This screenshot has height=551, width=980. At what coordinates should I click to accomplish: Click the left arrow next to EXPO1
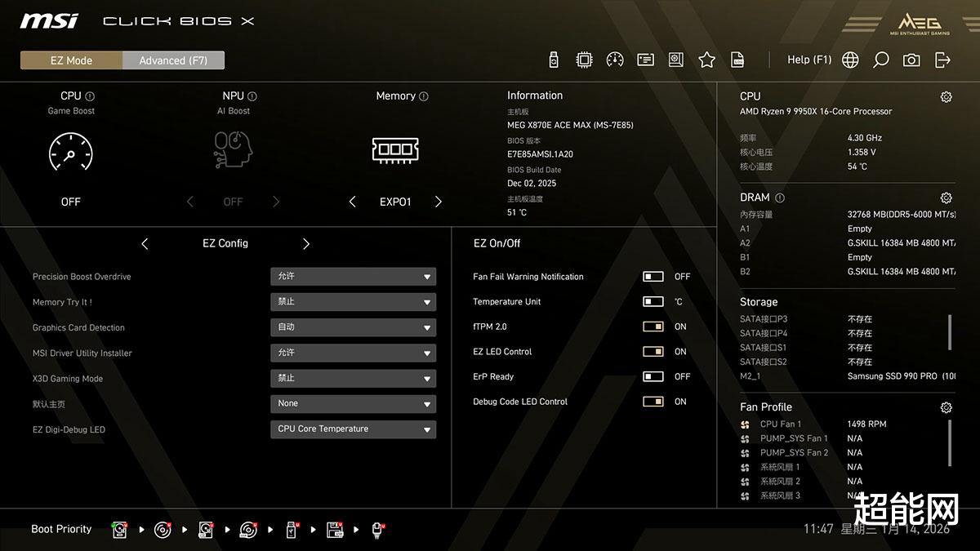pyautogui.click(x=352, y=202)
